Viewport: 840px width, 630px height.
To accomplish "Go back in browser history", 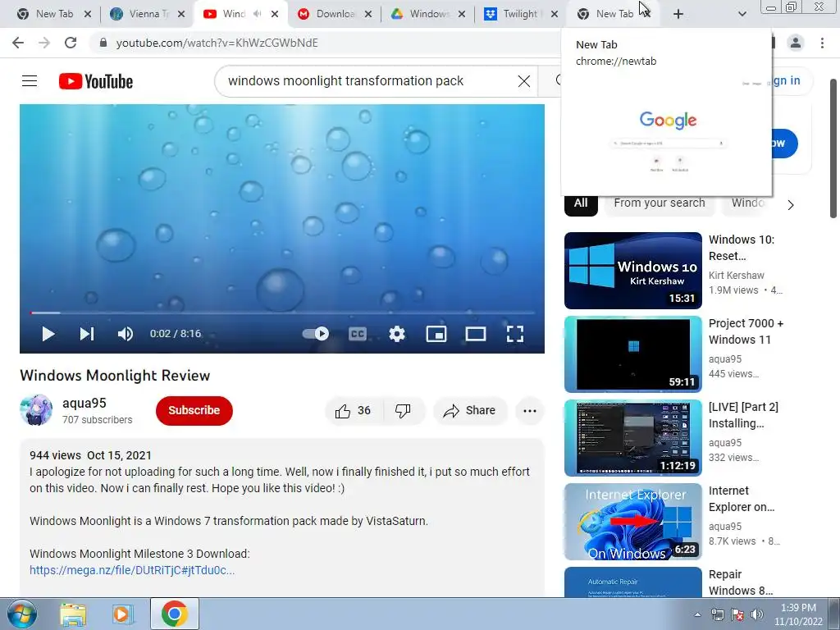I will coord(18,43).
